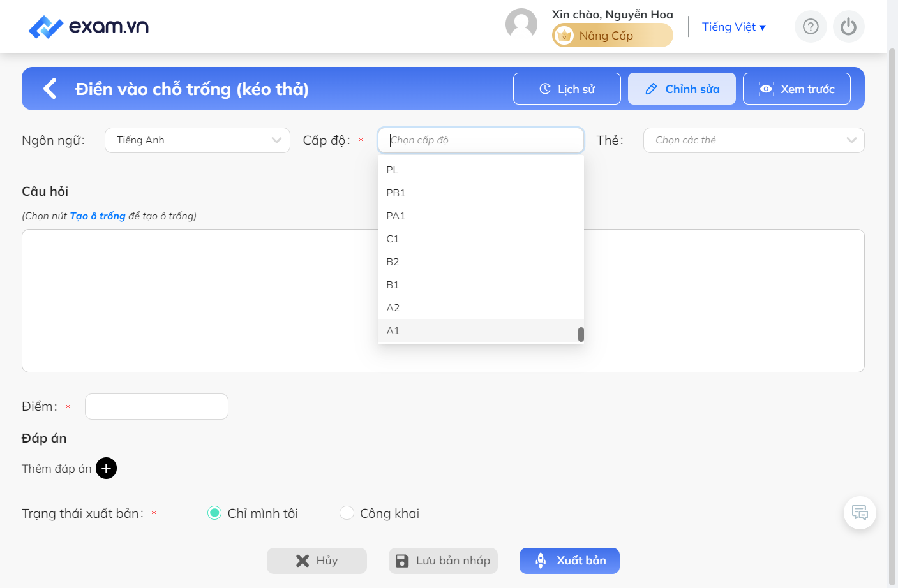This screenshot has width=898, height=588.
Task: Click the level dropdown list scrollbar thumb
Action: (581, 334)
